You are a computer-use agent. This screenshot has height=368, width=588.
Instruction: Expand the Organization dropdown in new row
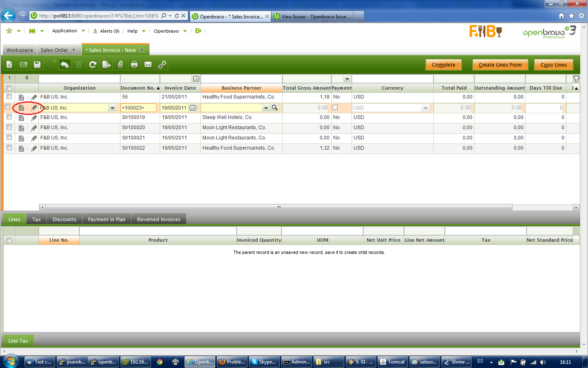(x=113, y=108)
